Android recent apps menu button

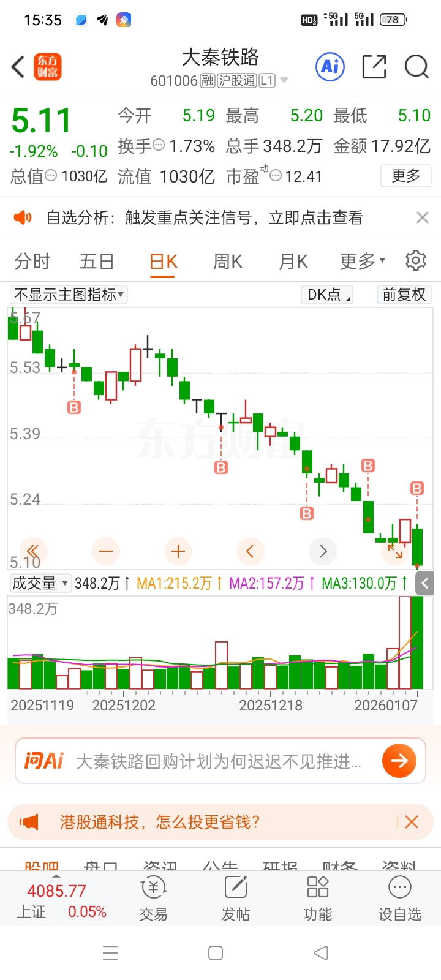pos(110,953)
